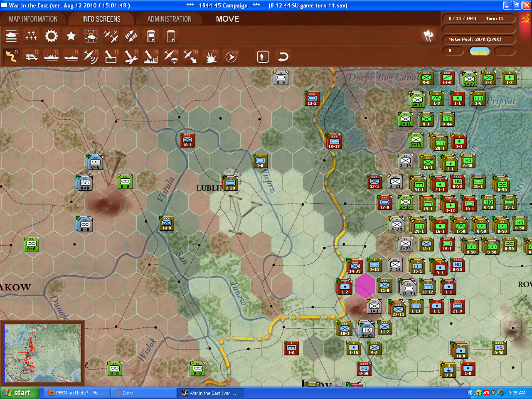This screenshot has width=532, height=399.
Task: Click the F11 explosion icon
Action: coord(211,57)
